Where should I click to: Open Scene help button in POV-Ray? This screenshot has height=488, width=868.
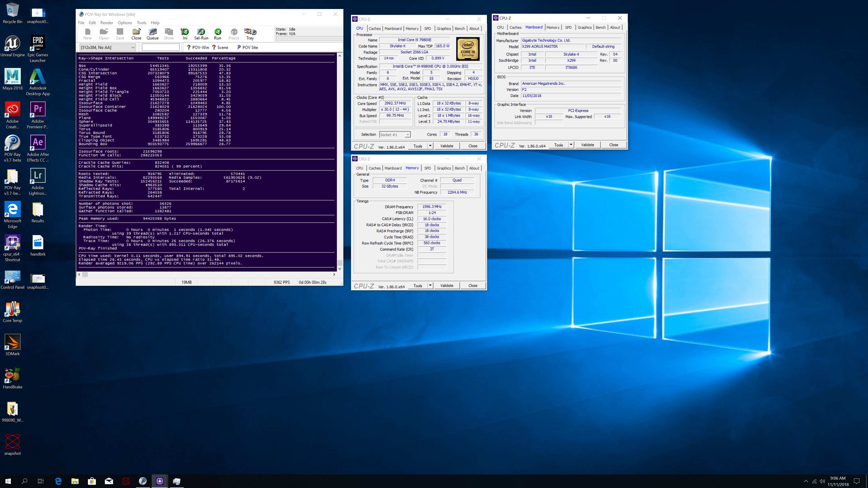(x=220, y=47)
